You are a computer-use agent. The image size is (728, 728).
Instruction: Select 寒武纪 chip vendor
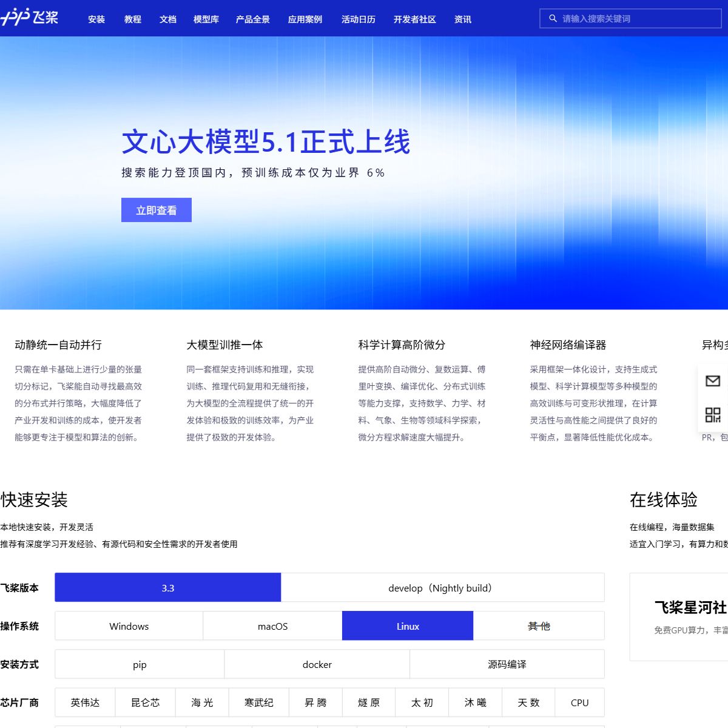tap(259, 703)
